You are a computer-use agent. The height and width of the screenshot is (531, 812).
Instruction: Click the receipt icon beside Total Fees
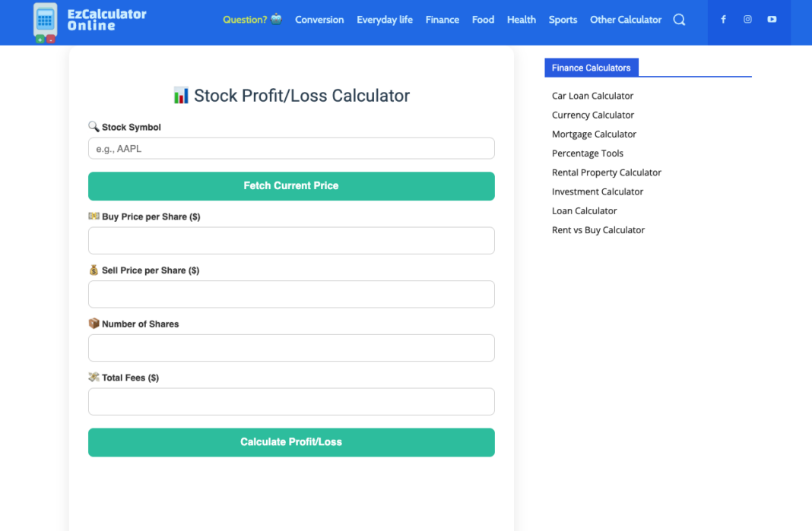tap(94, 377)
